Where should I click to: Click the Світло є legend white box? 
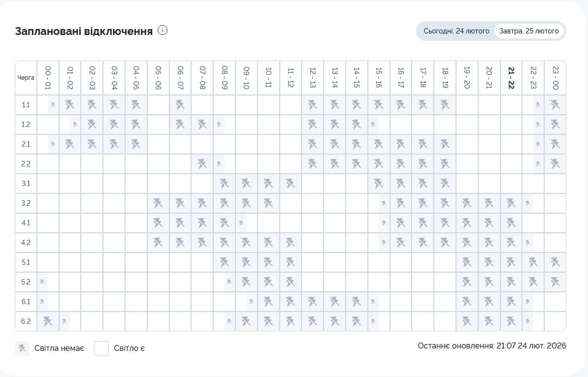pyautogui.click(x=101, y=348)
